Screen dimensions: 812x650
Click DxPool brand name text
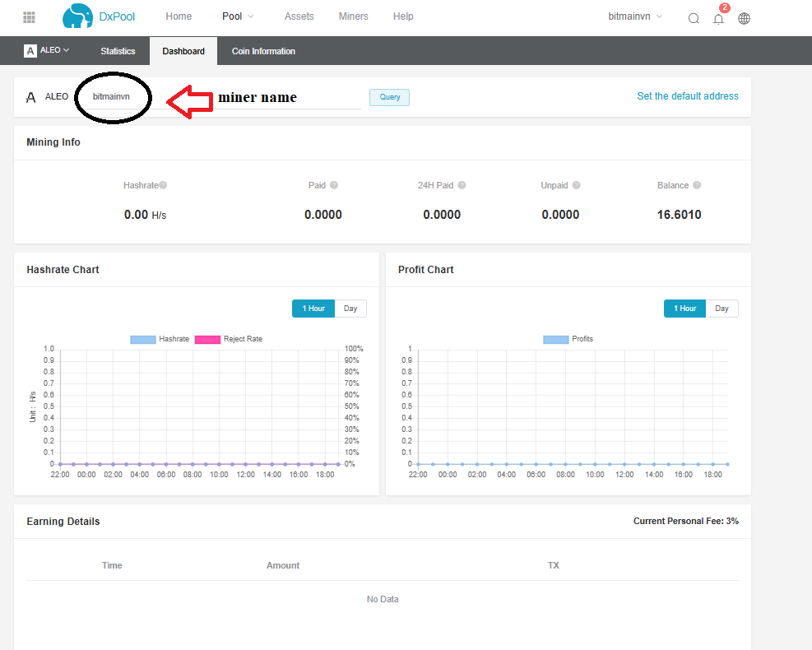coord(117,16)
